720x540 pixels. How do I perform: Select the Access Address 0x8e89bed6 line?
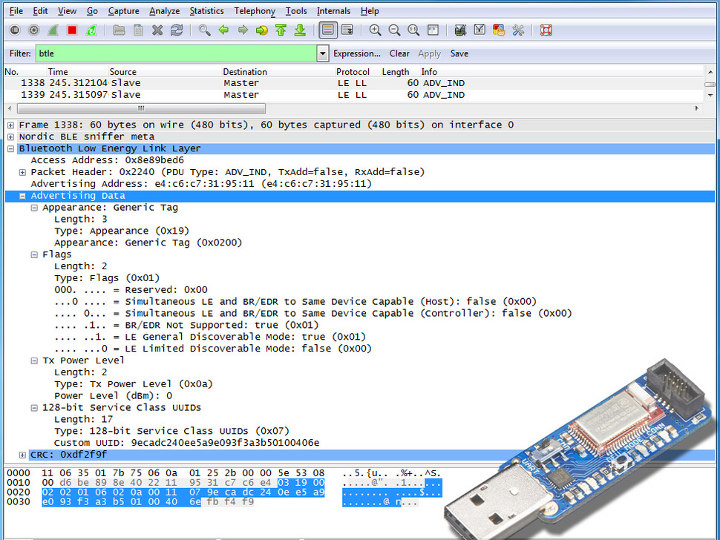pyautogui.click(x=107, y=160)
